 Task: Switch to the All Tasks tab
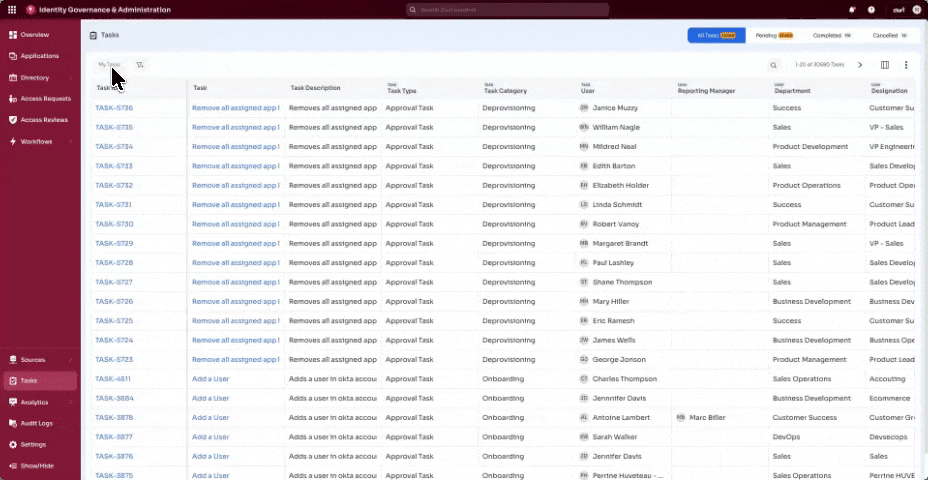click(716, 36)
